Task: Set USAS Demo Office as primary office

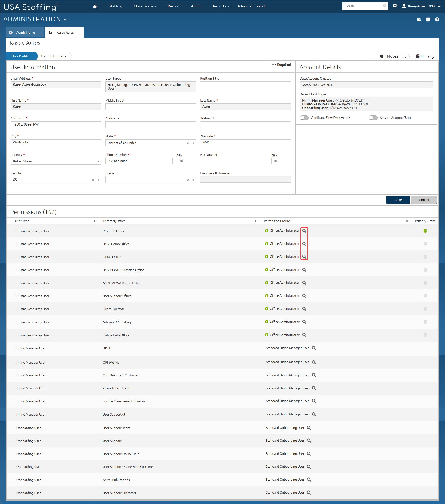Action: point(425,244)
